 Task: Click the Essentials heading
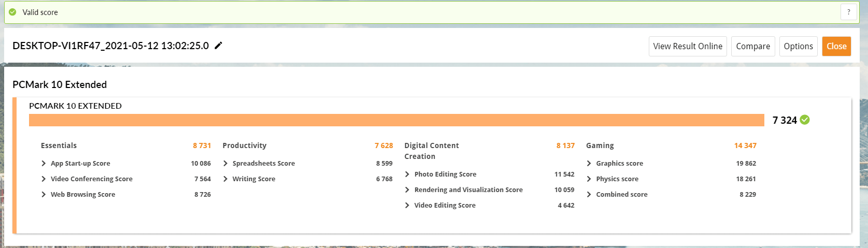pyautogui.click(x=59, y=145)
